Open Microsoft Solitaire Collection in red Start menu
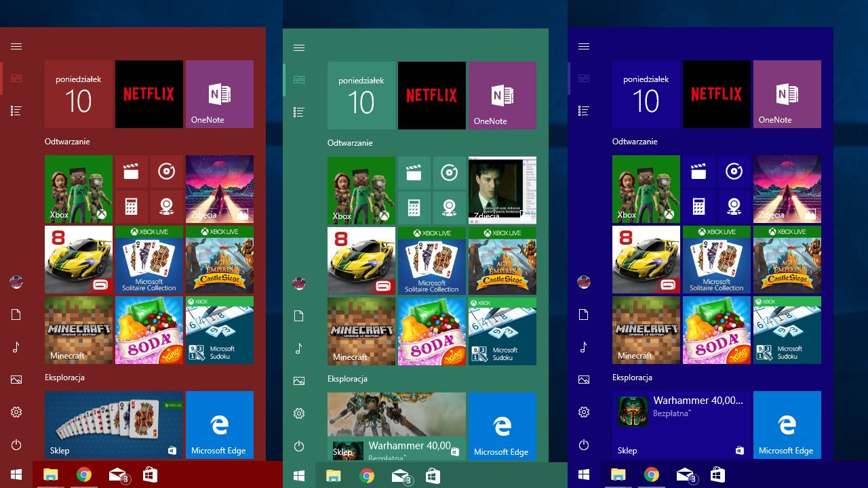The image size is (868, 488). pos(149,260)
